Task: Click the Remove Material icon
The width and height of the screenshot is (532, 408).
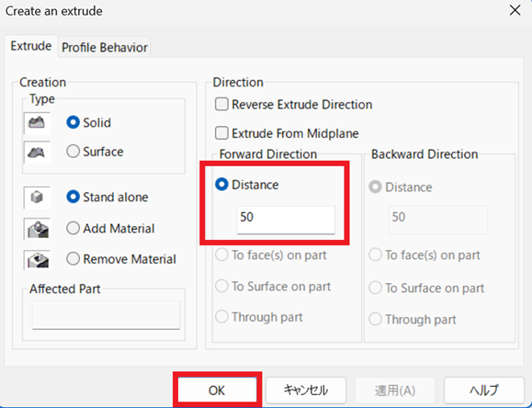Action: tap(37, 260)
